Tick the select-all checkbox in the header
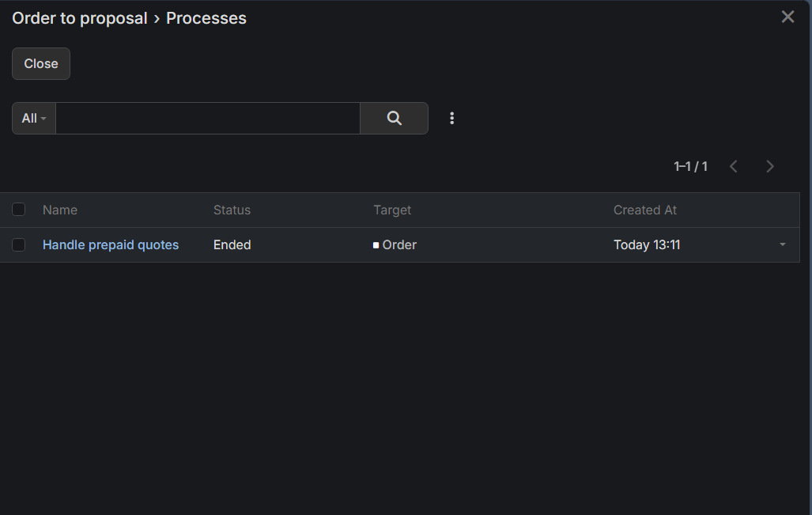 (19, 210)
